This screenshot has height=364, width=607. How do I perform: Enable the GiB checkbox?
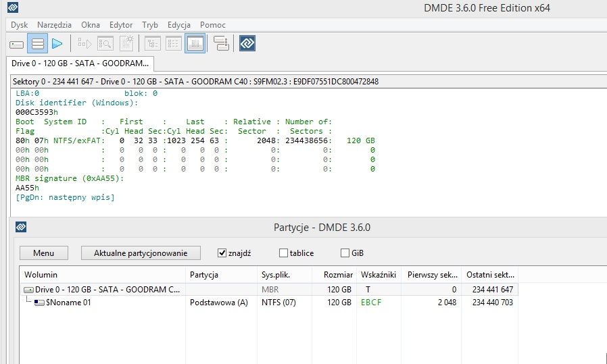(345, 253)
